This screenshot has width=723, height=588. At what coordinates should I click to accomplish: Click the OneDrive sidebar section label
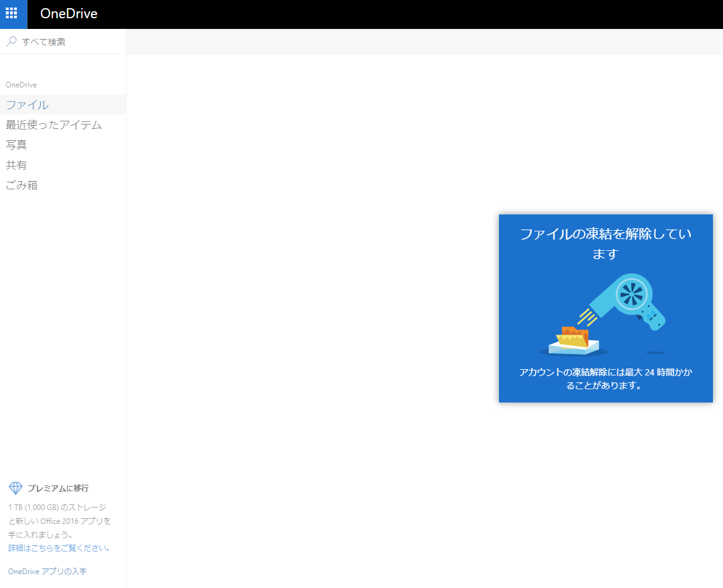coord(21,85)
